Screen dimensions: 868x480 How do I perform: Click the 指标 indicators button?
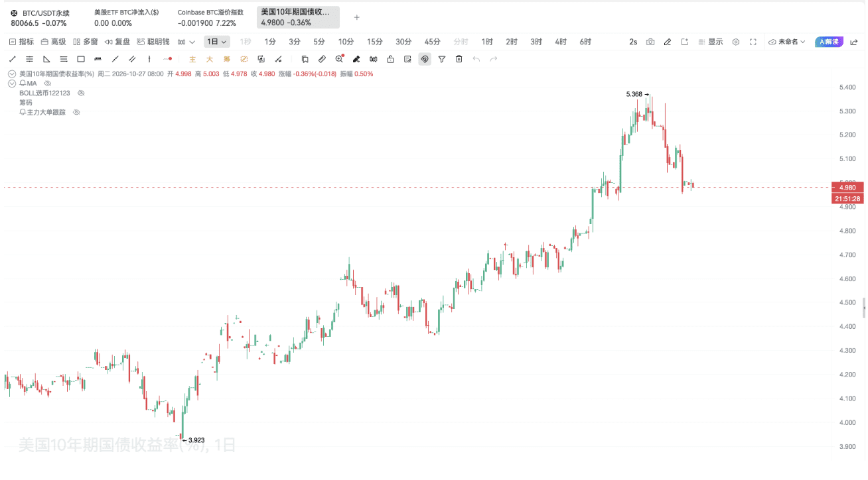tap(21, 42)
